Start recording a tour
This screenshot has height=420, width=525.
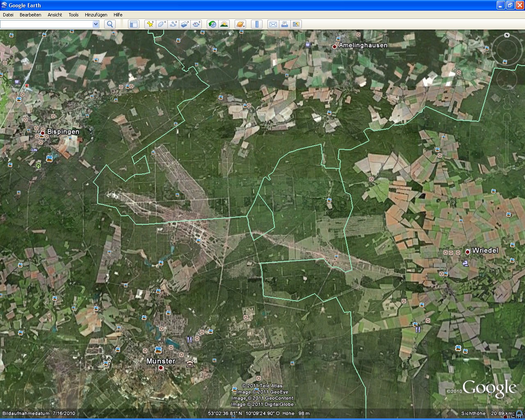(196, 24)
